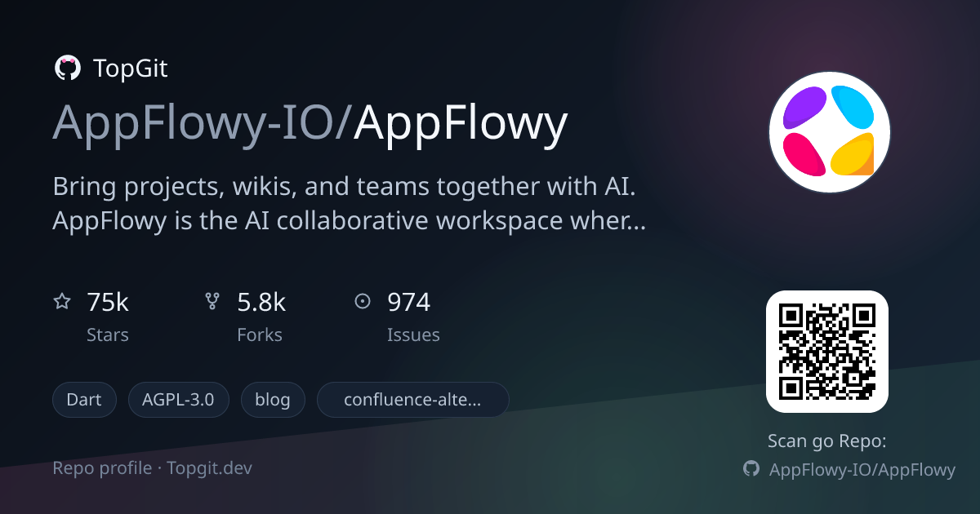This screenshot has height=514, width=980.
Task: Click the Stars label
Action: [x=108, y=335]
